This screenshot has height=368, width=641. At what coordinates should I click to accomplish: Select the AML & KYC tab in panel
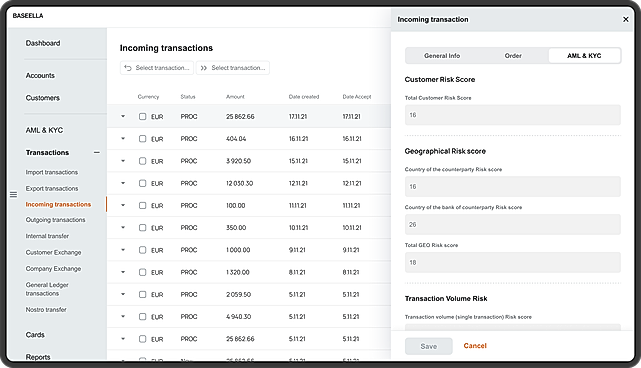(584, 56)
